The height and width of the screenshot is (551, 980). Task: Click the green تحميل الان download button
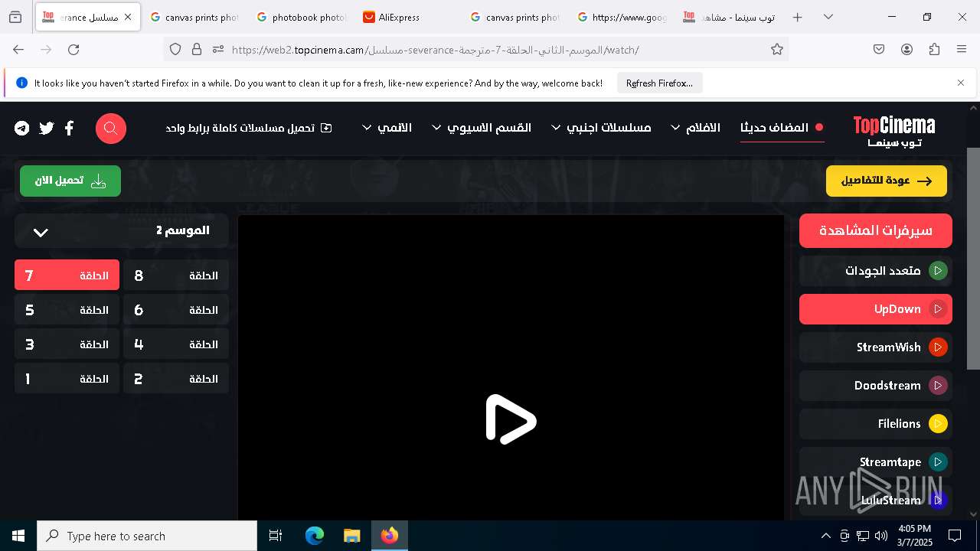(70, 181)
